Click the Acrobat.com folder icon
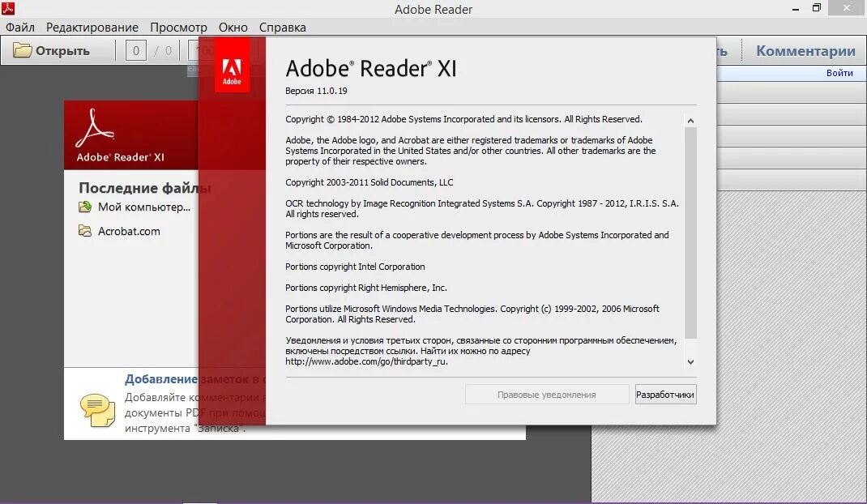The width and height of the screenshot is (867, 504). (x=85, y=231)
